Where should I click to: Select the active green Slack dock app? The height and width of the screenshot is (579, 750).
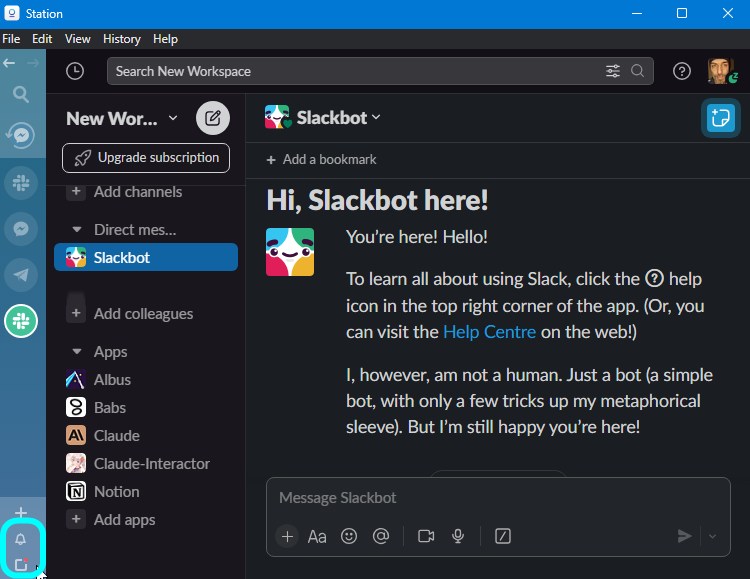coord(21,321)
